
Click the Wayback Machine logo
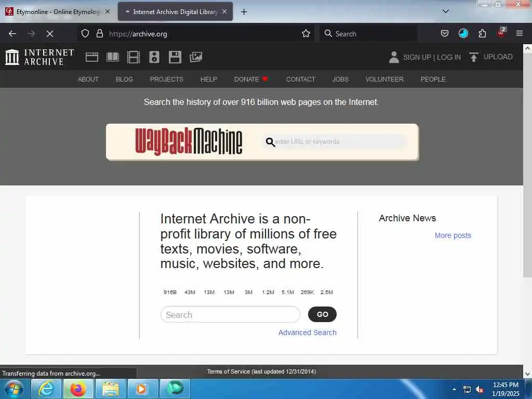click(x=189, y=141)
